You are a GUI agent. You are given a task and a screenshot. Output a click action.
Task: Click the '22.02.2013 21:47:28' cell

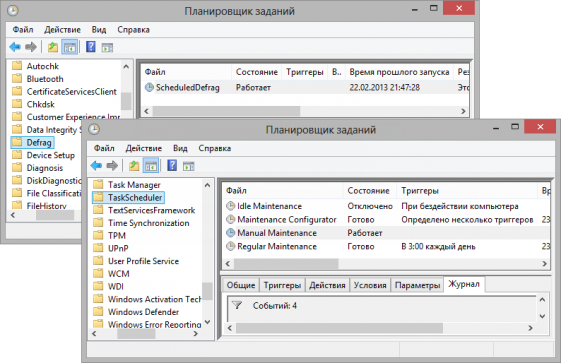[385, 87]
